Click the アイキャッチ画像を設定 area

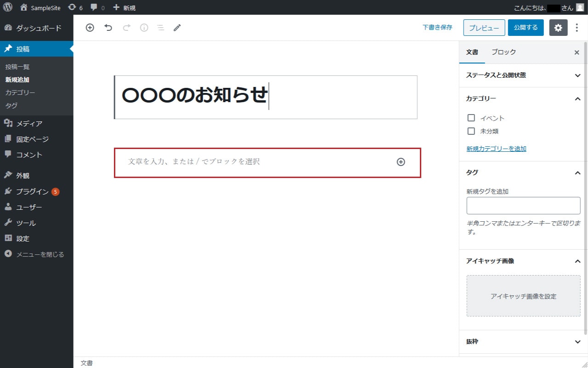coord(523,296)
